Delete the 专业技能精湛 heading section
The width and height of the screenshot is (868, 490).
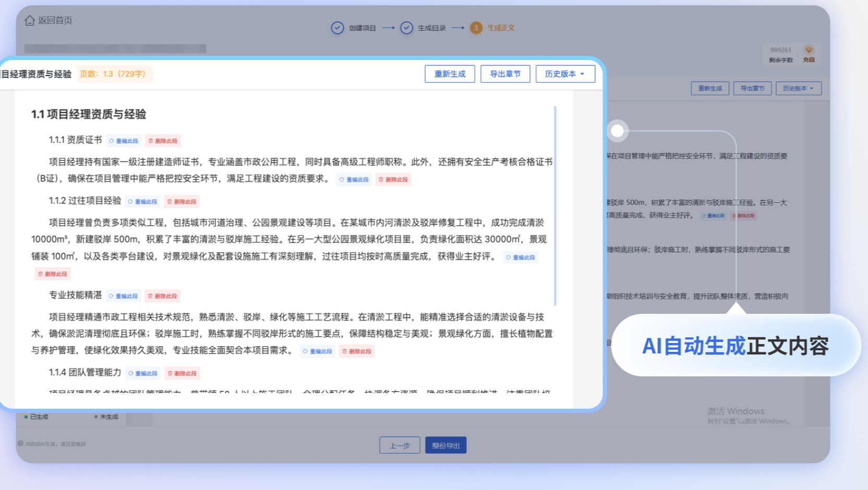click(162, 296)
